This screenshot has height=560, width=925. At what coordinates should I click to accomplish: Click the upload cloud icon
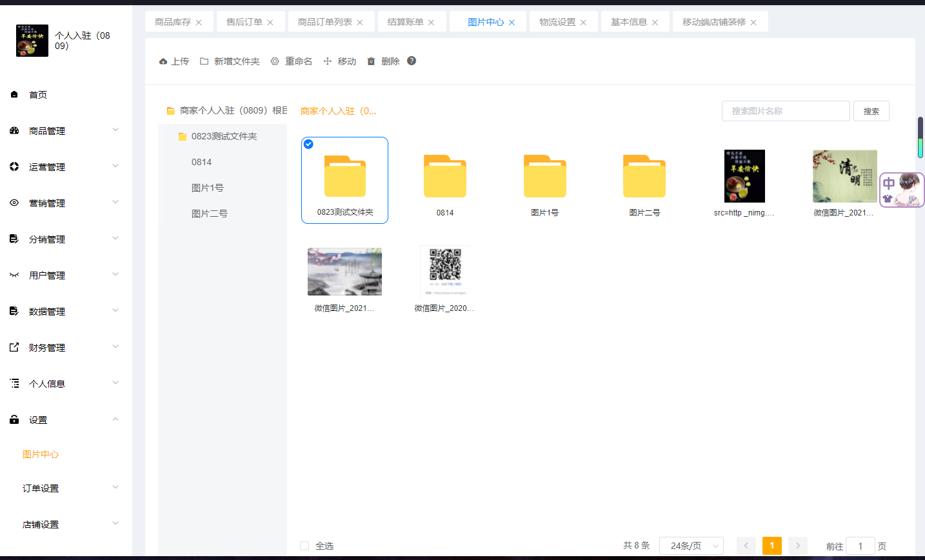163,61
